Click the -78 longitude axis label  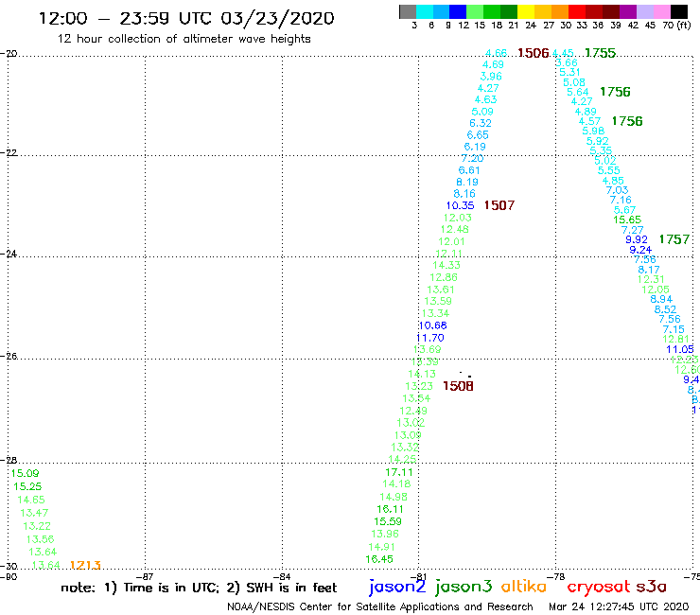[557, 576]
